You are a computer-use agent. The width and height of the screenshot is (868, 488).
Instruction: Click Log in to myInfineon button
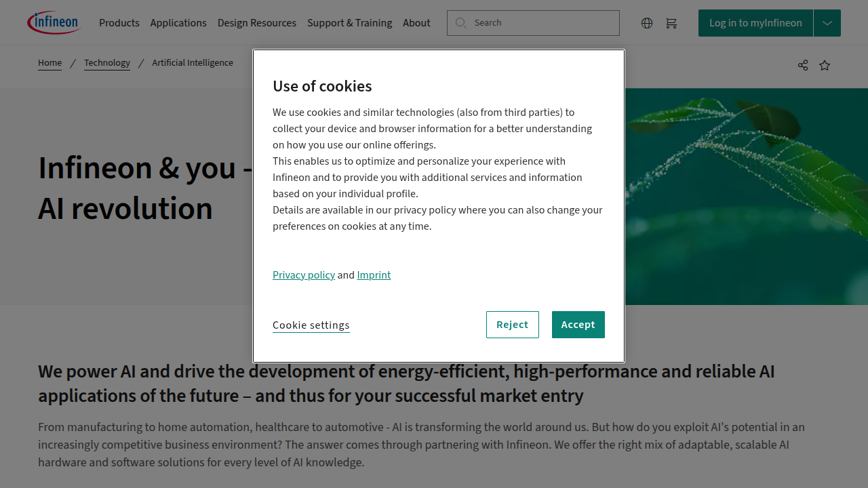coord(755,23)
